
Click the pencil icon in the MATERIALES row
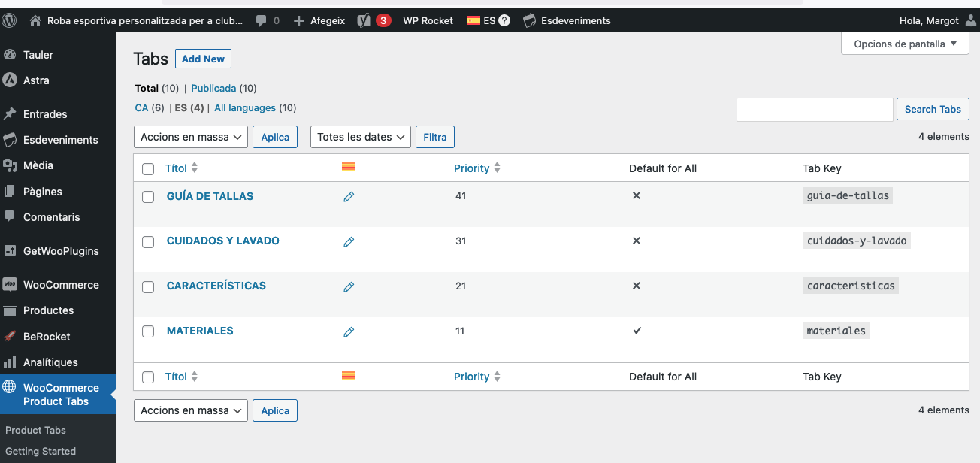click(349, 332)
